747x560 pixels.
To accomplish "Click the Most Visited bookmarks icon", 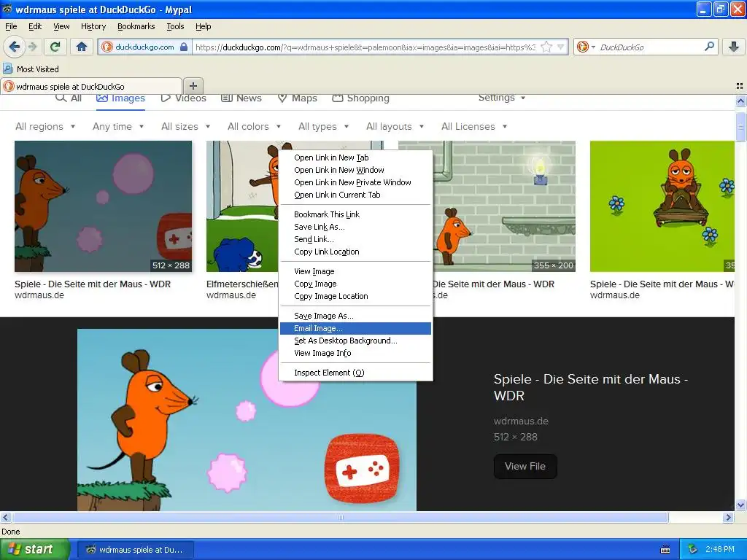I will click(7, 69).
